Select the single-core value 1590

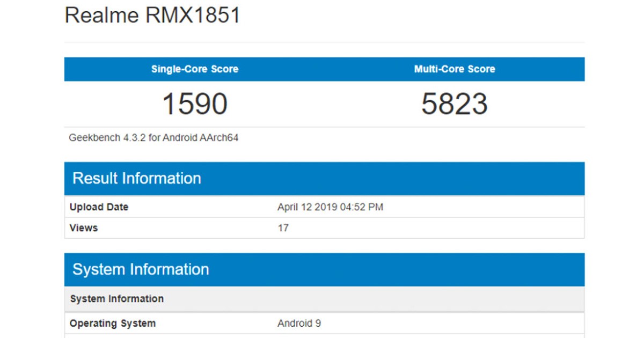[195, 104]
